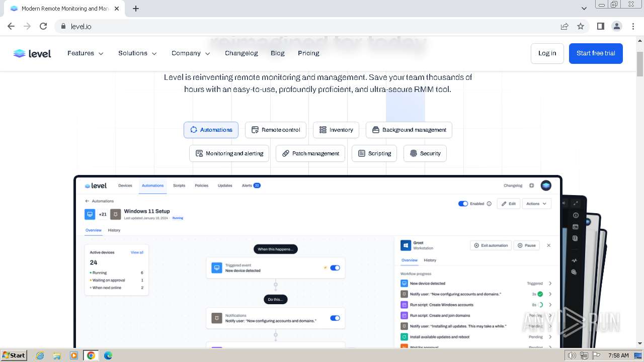The width and height of the screenshot is (644, 362).
Task: Select the Security feature pill
Action: [425, 153]
